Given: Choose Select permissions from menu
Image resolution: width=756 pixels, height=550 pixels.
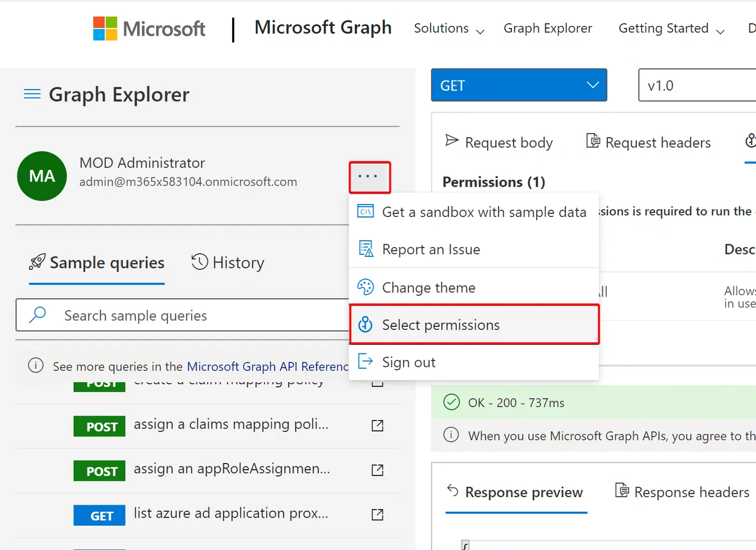Looking at the screenshot, I should coord(474,325).
